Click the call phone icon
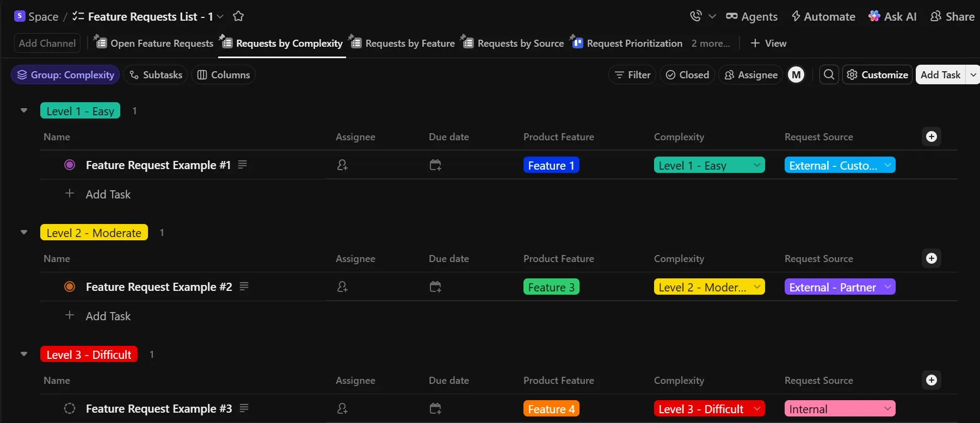The height and width of the screenshot is (423, 980). [695, 16]
